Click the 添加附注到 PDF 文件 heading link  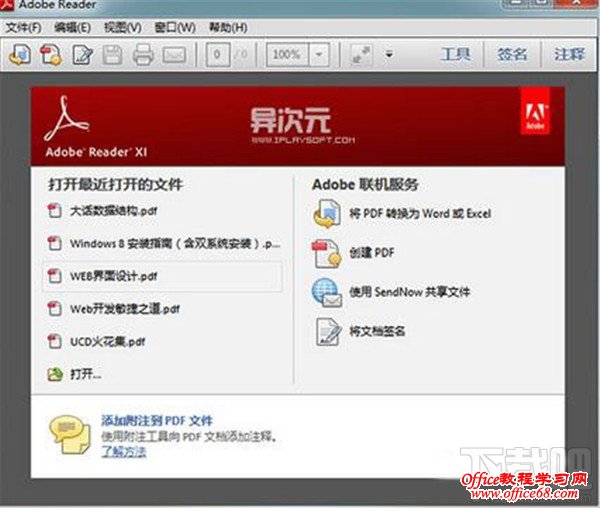pyautogui.click(x=157, y=421)
